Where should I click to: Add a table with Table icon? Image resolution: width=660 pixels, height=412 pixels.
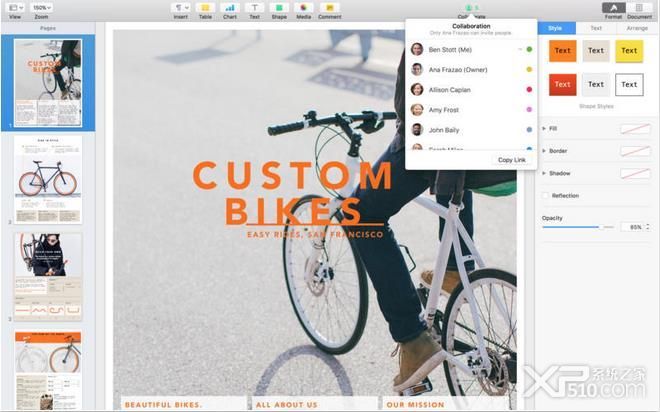pyautogui.click(x=205, y=8)
